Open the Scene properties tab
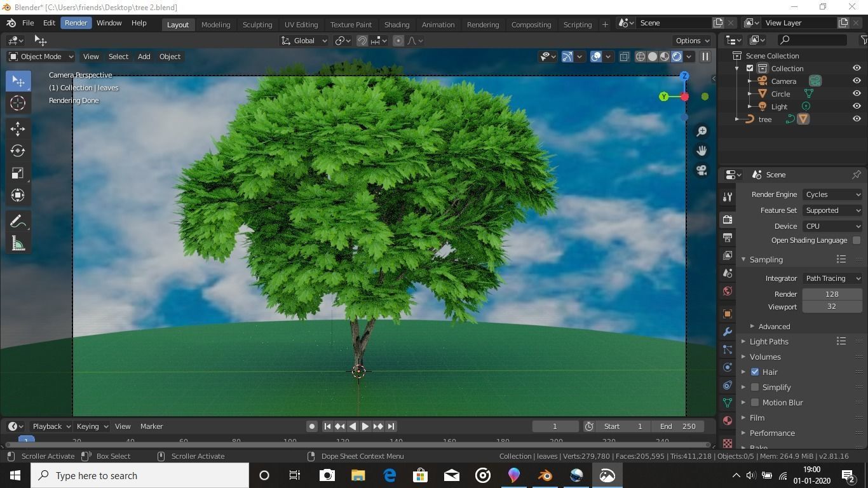This screenshot has width=868, height=488. pyautogui.click(x=728, y=273)
